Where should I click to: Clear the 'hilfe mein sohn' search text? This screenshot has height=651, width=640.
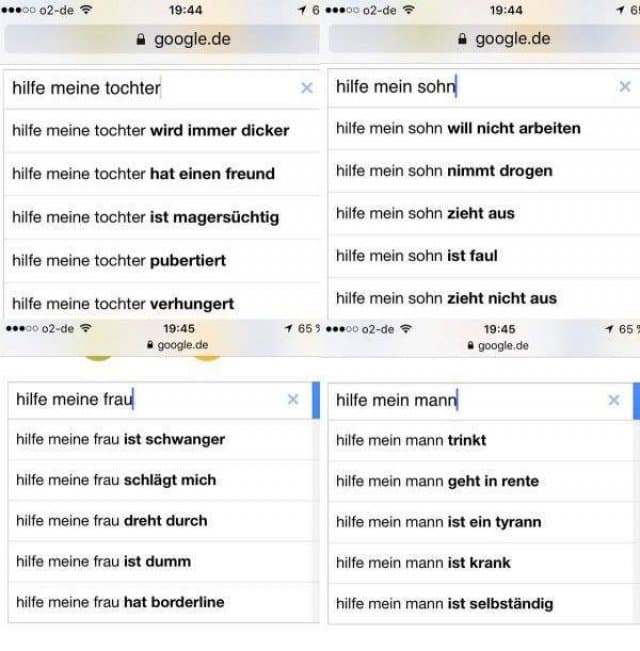pyautogui.click(x=625, y=87)
